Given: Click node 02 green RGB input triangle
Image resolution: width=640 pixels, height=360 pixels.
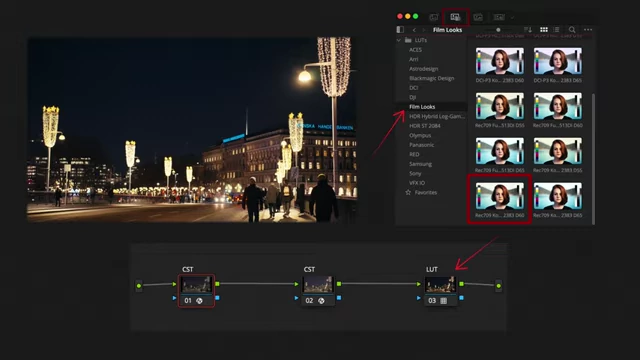Looking at the screenshot, I should (296, 284).
